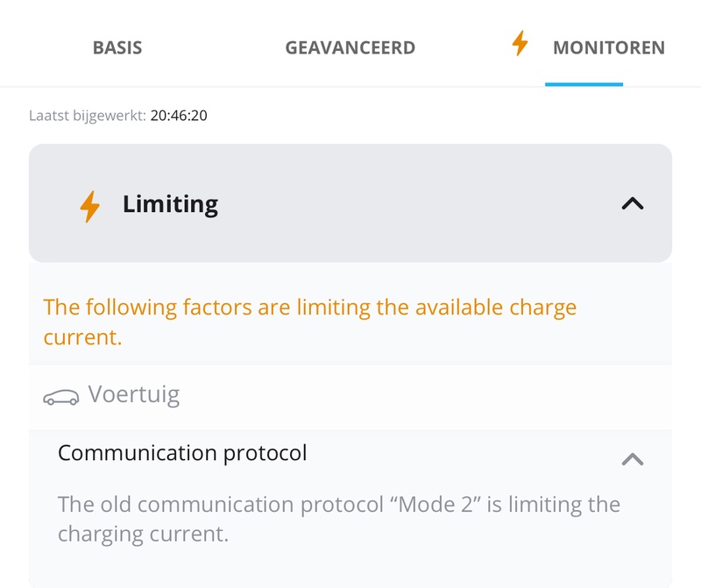The image size is (701, 588).
Task: Click the Limiting header title text
Action: pos(170,204)
